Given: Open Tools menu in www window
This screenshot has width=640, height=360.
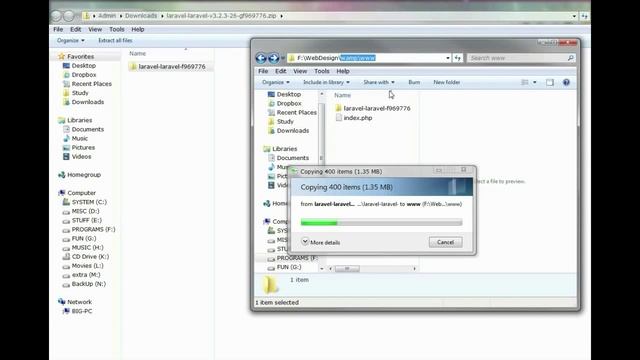Looking at the screenshot, I should coord(322,71).
